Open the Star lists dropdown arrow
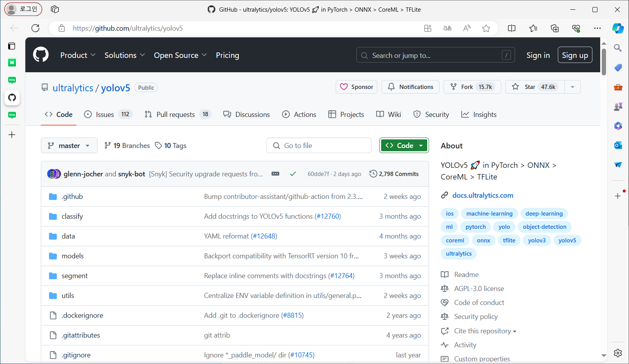 tap(572, 87)
